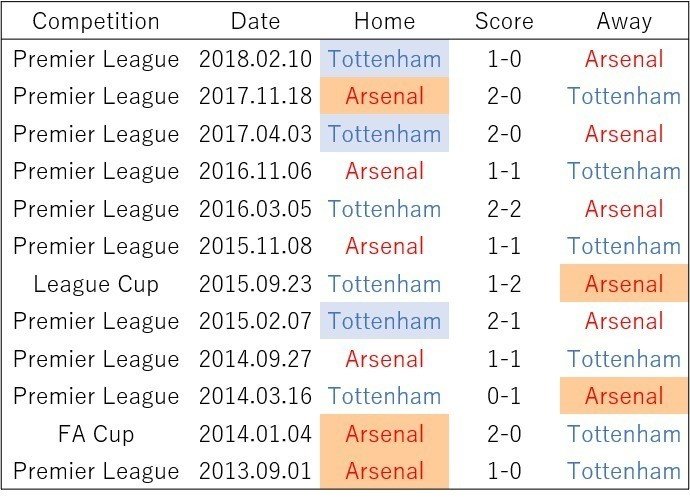Select the Date column header
This screenshot has height=499, width=690.
pos(255,21)
